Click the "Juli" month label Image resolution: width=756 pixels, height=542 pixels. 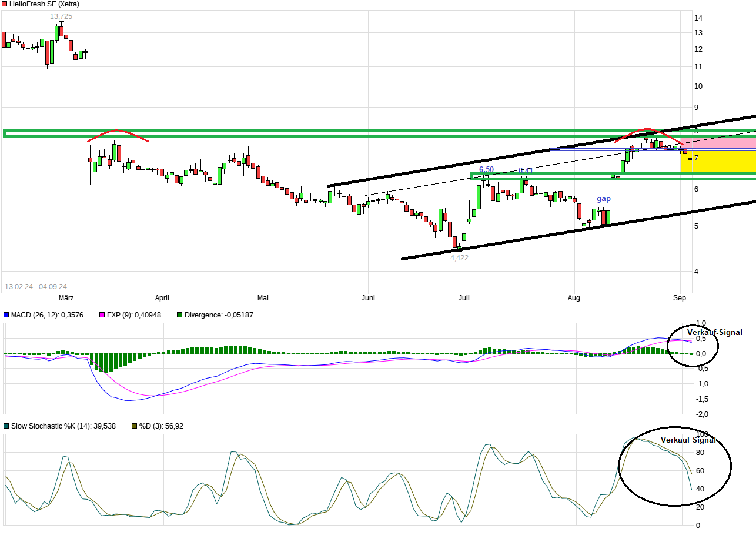(x=464, y=298)
